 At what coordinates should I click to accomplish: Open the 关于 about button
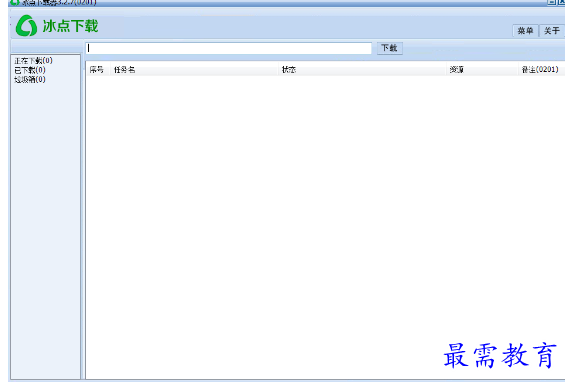pos(552,31)
